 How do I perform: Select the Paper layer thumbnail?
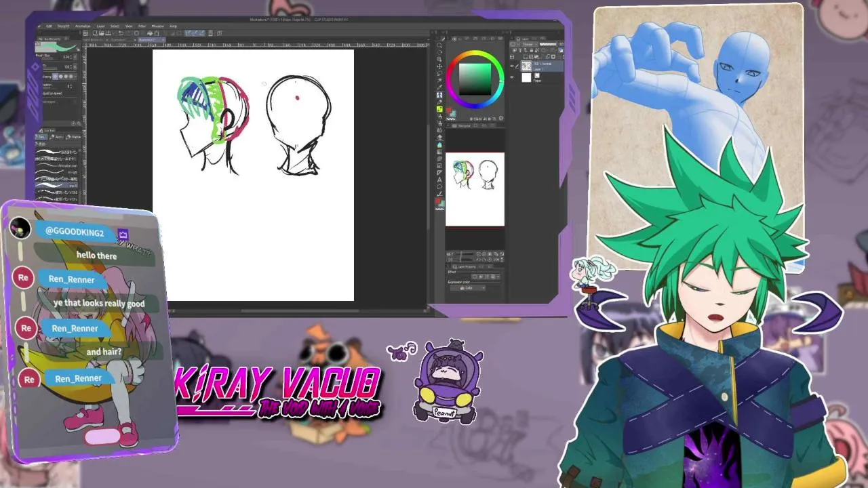pyautogui.click(x=526, y=77)
